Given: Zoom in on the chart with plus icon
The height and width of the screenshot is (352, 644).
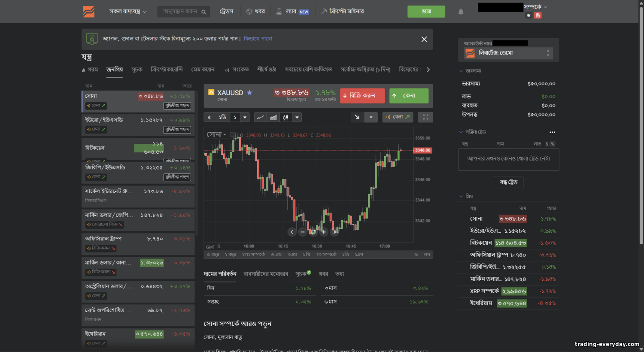Looking at the screenshot, I should click(323, 232).
